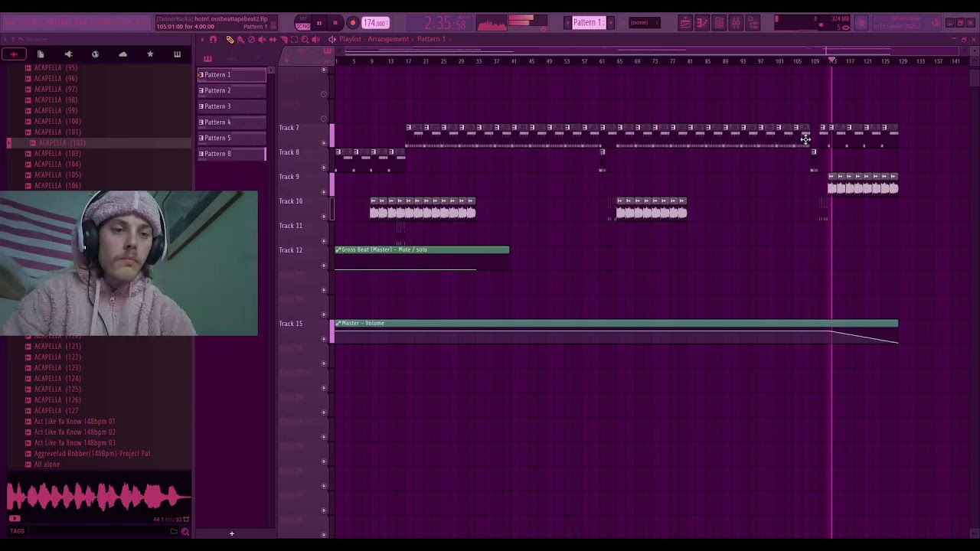The width and height of the screenshot is (980, 551).
Task: Show the browser sounds speaker tab
Action: [x=68, y=54]
